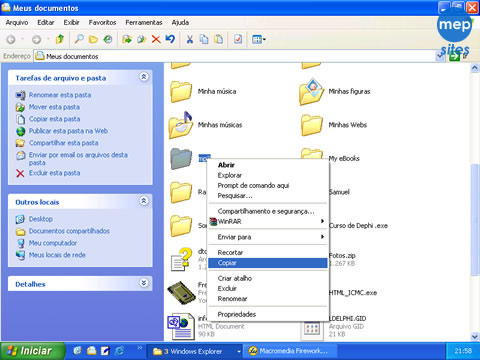Choose Renomear in context menu
The width and height of the screenshot is (480, 360).
tap(268, 299)
